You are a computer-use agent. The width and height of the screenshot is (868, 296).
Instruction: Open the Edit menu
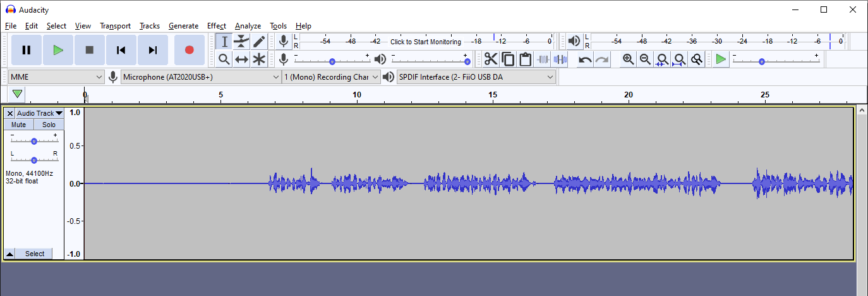pos(32,26)
